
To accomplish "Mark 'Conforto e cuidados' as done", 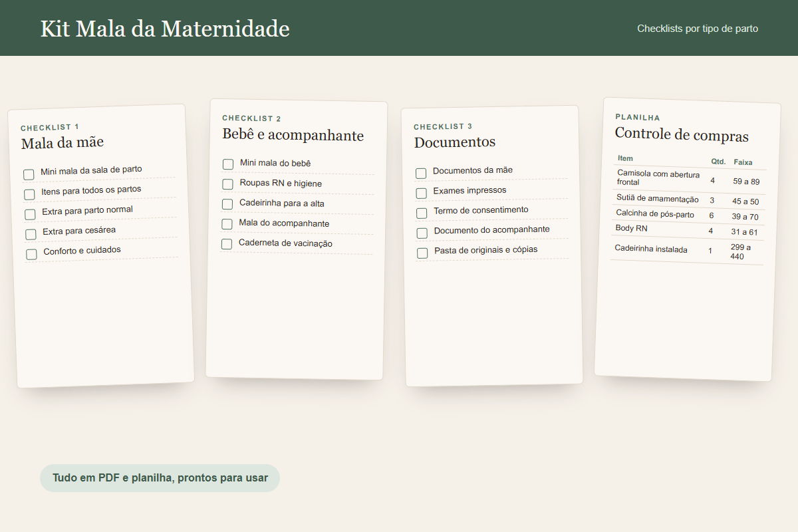I will point(31,254).
